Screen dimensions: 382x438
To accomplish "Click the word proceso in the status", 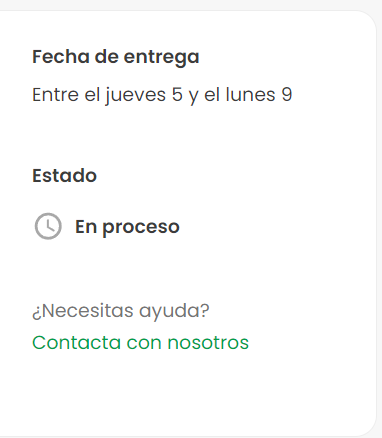I will pyautogui.click(x=141, y=228).
